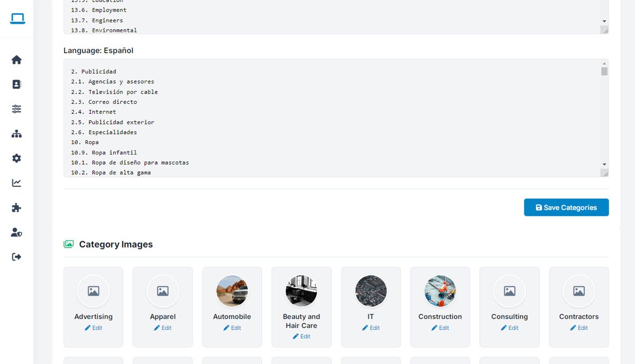Edit the Advertising category image
Viewport: 635px width, 364px height.
click(x=93, y=328)
